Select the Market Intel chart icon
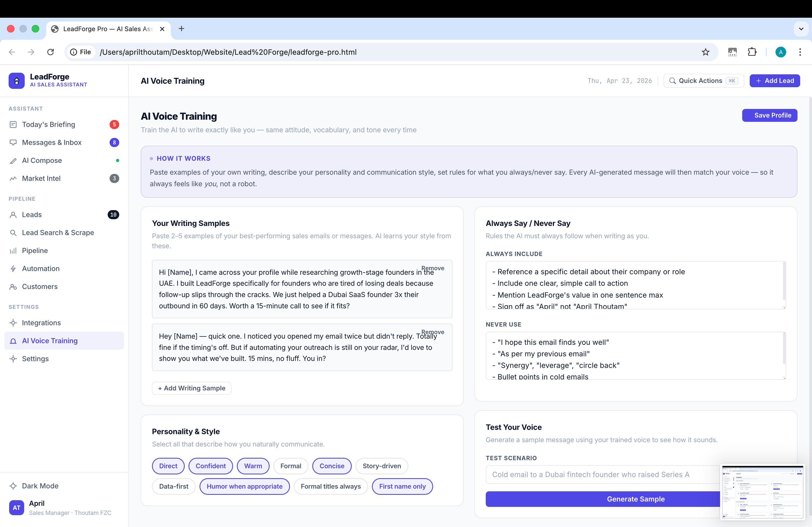 click(13, 178)
